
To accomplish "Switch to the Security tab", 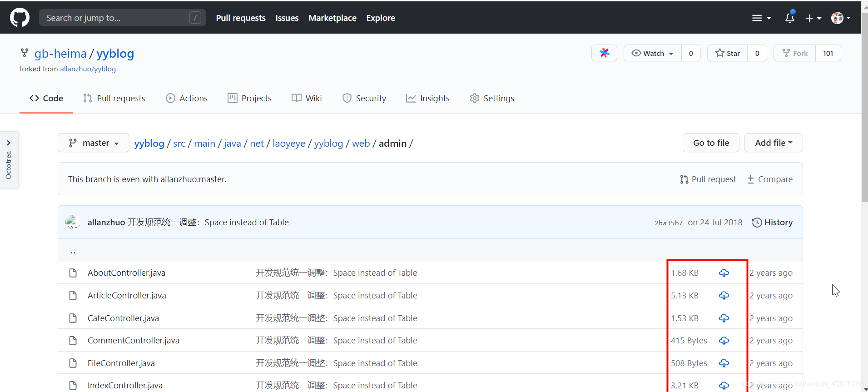I will 364,98.
